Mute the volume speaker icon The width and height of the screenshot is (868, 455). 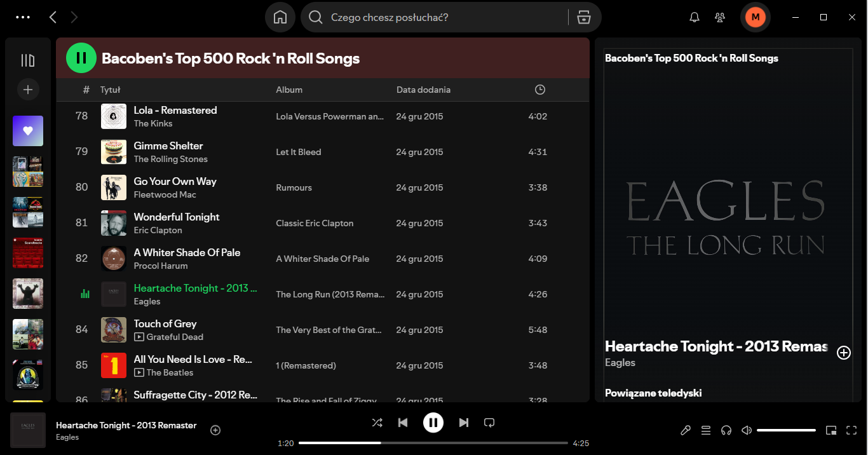(x=747, y=430)
